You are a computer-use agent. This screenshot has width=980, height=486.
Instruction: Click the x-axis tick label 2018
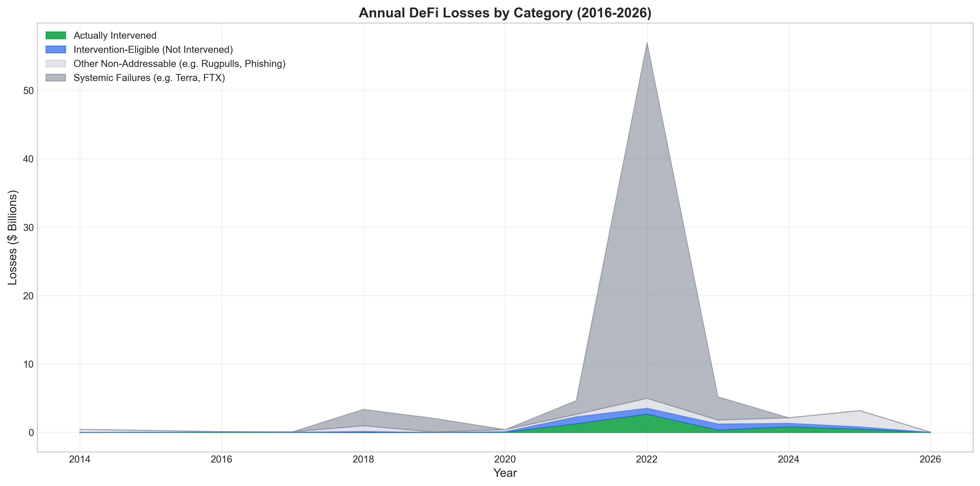[363, 459]
